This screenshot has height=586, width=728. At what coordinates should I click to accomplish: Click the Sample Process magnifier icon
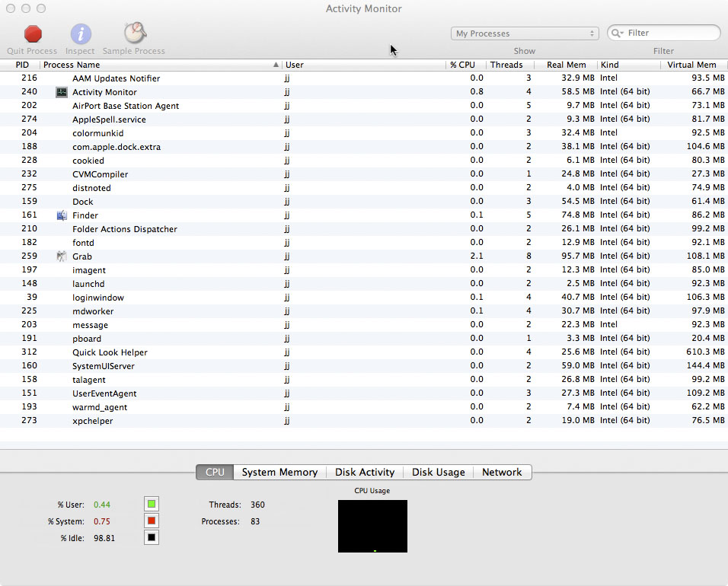pos(135,33)
